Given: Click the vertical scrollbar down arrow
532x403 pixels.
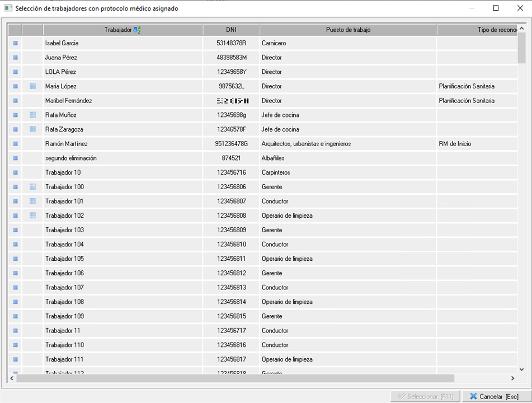Looking at the screenshot, I should pyautogui.click(x=521, y=369).
